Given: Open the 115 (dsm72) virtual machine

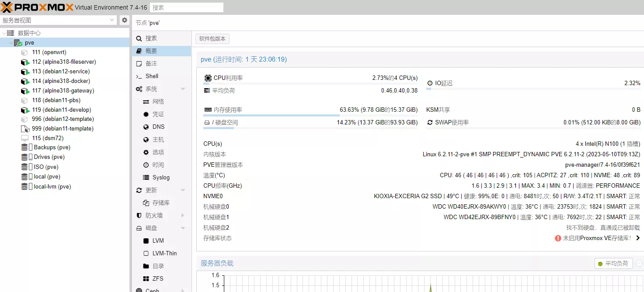Looking at the screenshot, I should click(47, 138).
